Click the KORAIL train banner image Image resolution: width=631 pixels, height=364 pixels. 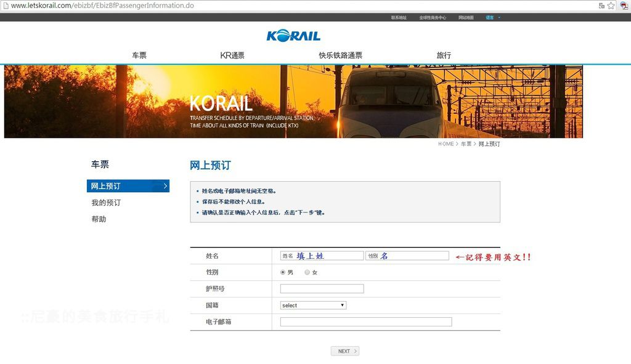coord(293,102)
